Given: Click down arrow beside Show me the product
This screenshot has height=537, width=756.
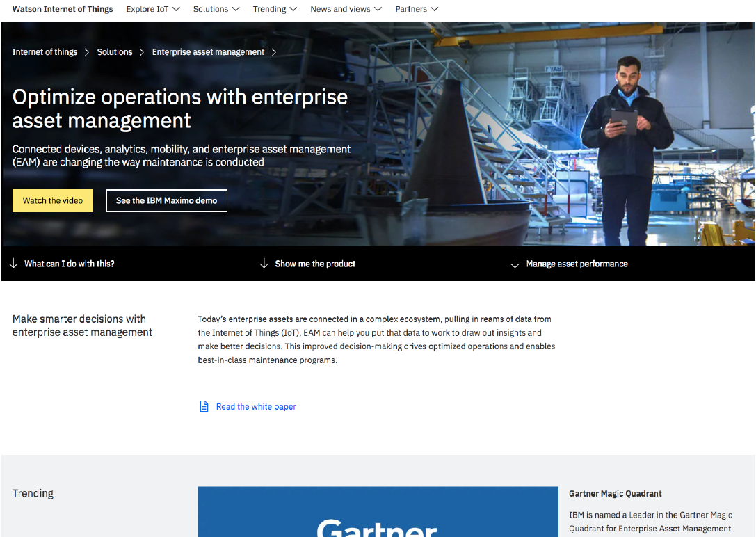Looking at the screenshot, I should 264,263.
